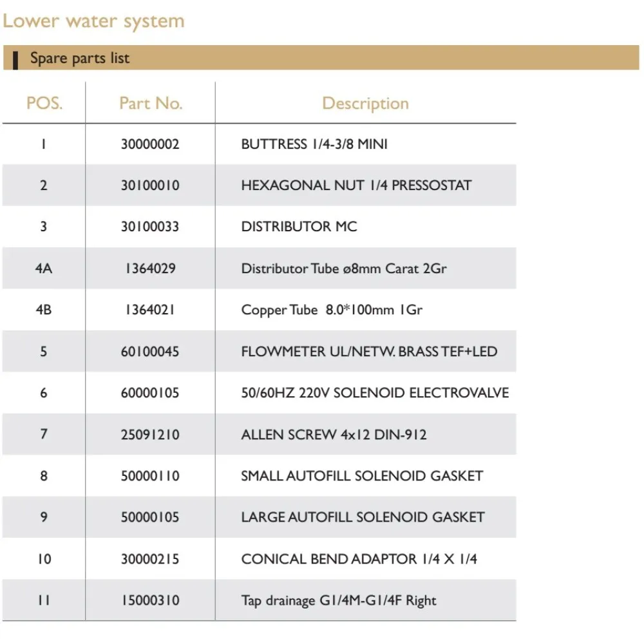This screenshot has height=644, width=644.
Task: Select 'SMALL AUTOFILL SOLENOID GASKET' row text
Action: (x=362, y=476)
